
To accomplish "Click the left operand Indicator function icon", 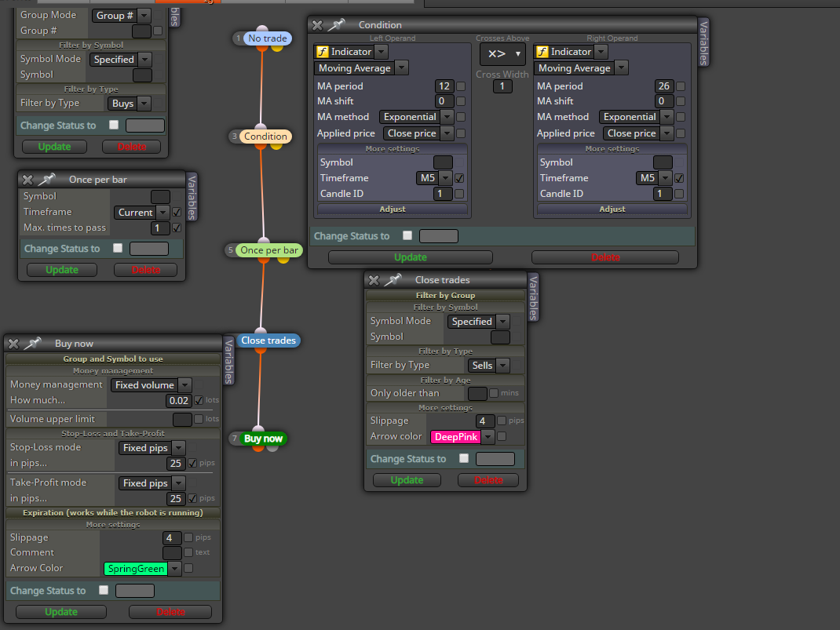I will point(322,51).
